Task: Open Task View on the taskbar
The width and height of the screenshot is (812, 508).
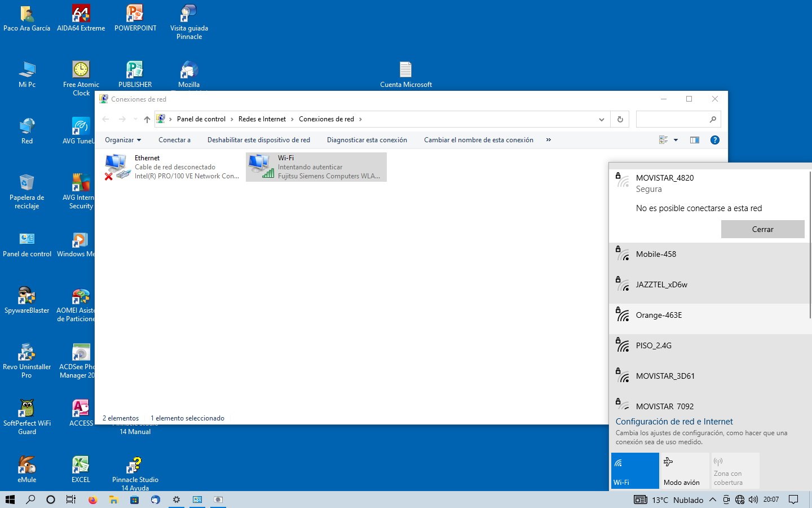Action: pyautogui.click(x=71, y=500)
